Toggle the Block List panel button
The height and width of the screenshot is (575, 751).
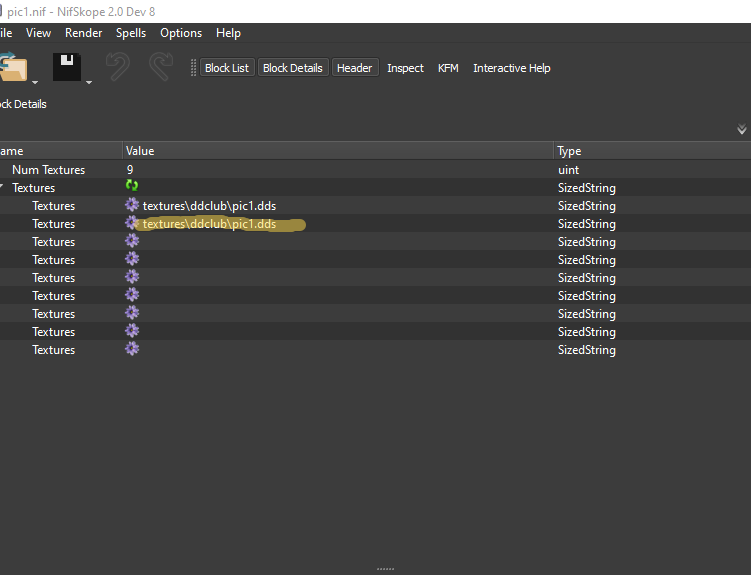pos(226,68)
